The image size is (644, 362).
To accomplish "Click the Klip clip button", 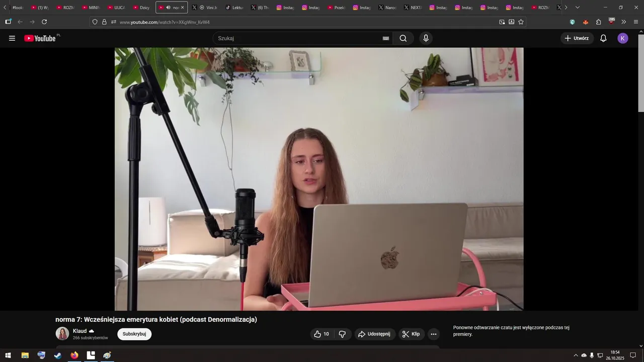I will pyautogui.click(x=412, y=334).
